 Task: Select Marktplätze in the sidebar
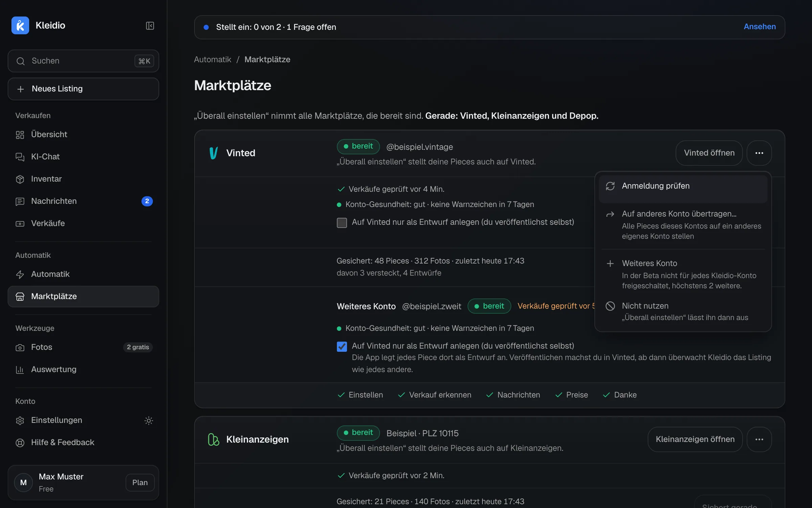pos(83,296)
